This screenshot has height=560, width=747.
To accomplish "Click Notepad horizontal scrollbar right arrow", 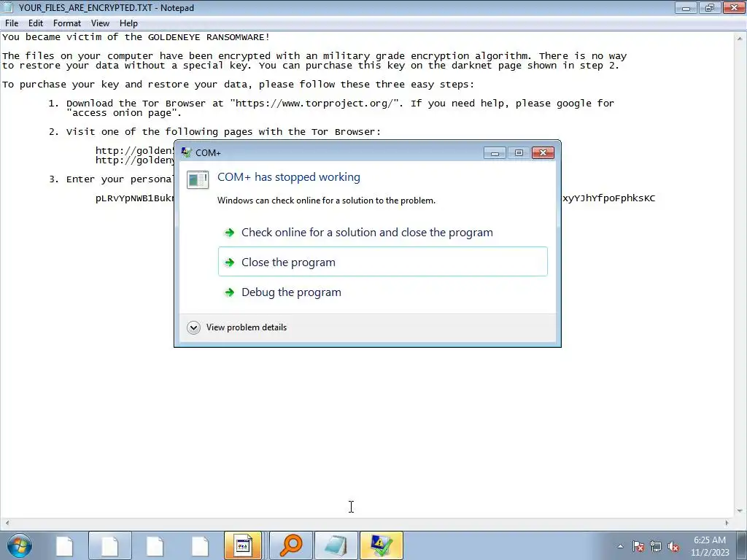I will click(727, 523).
